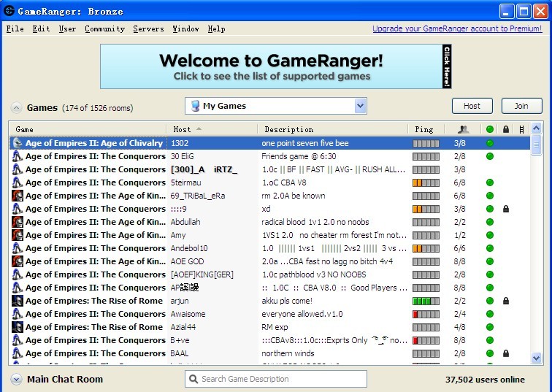Select player count 8/8 in AOE GOD row

pos(459,261)
